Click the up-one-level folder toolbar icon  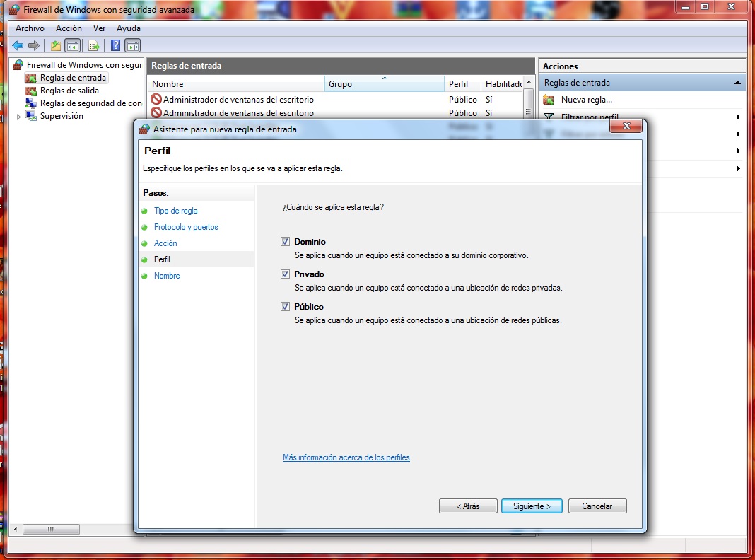56,46
